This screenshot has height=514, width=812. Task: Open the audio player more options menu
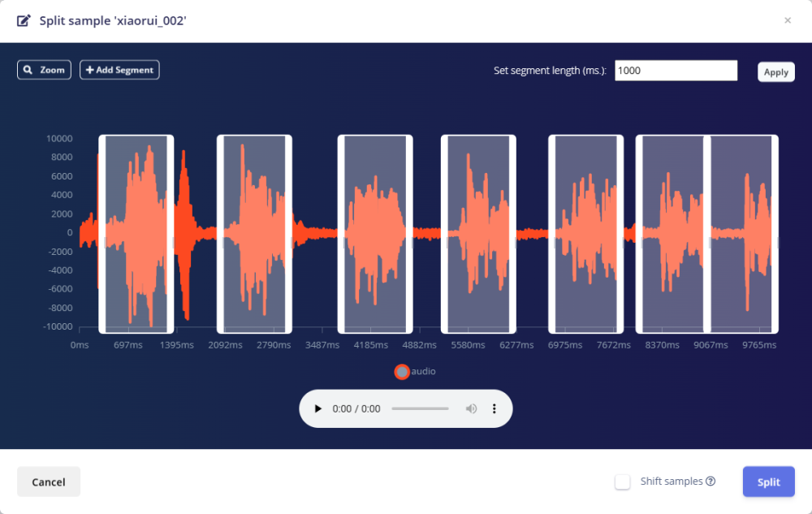494,408
